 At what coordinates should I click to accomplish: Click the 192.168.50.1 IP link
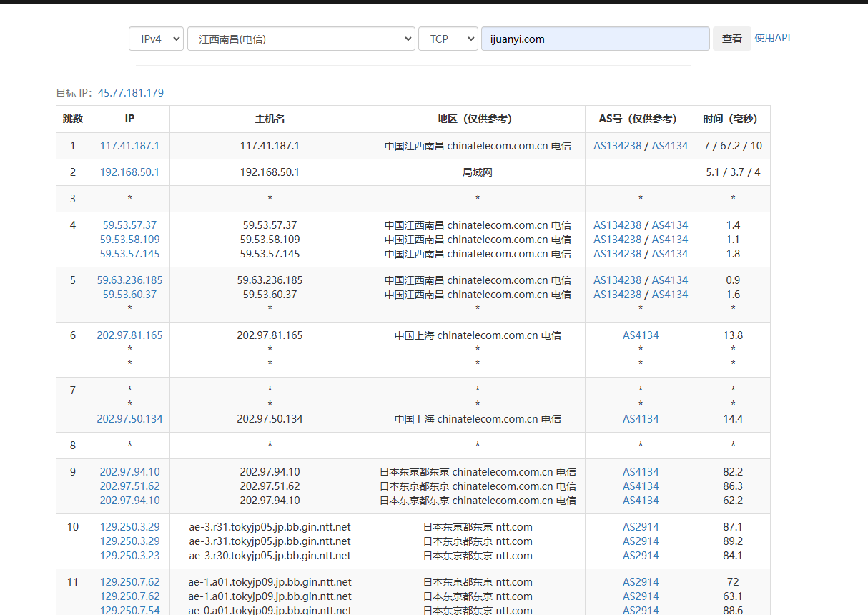[x=129, y=172]
